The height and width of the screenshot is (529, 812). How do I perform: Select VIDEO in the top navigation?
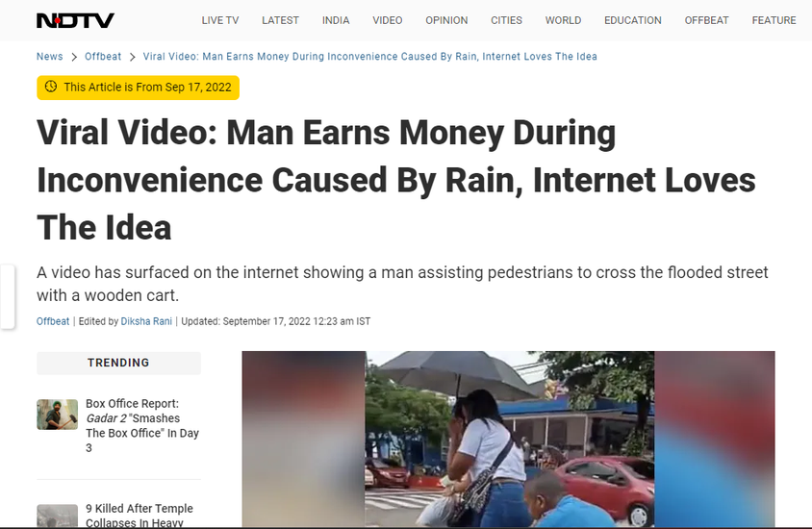(388, 20)
